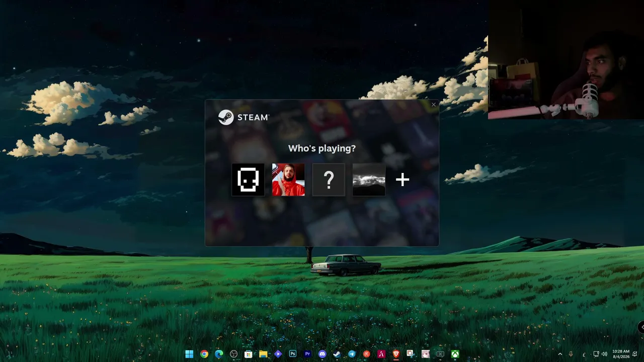Open the Xbox app from the taskbar

[455, 354]
